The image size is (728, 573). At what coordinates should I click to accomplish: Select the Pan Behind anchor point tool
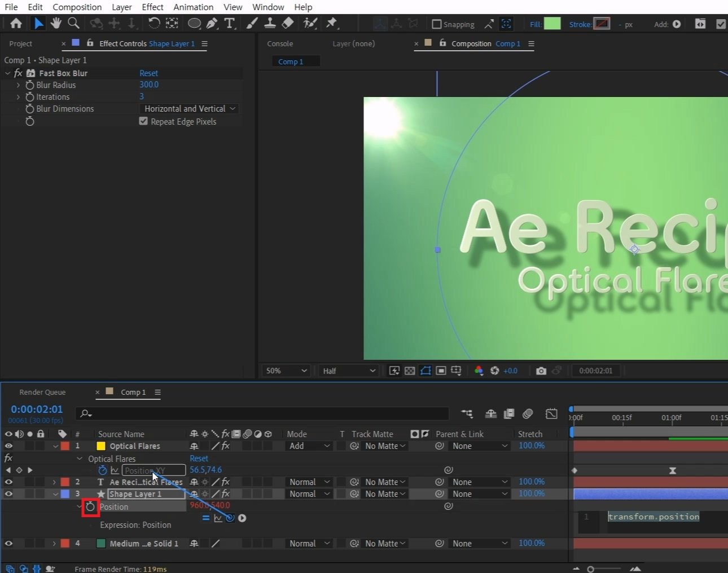(x=172, y=23)
